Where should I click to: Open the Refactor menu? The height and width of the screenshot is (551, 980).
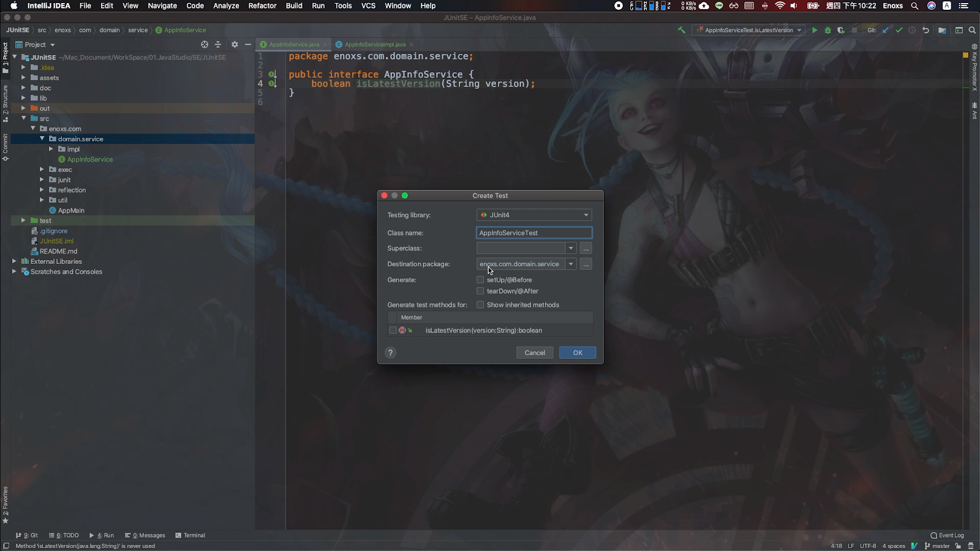(x=262, y=6)
